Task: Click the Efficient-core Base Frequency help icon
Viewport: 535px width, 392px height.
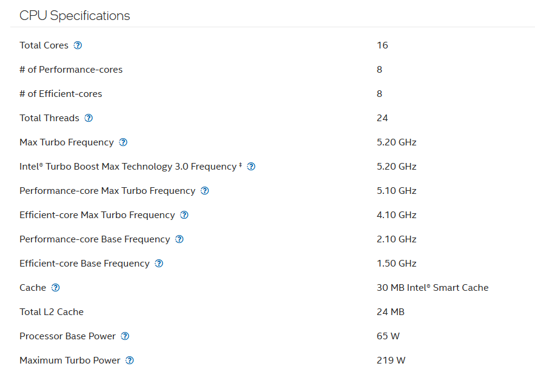Action: pyautogui.click(x=159, y=264)
